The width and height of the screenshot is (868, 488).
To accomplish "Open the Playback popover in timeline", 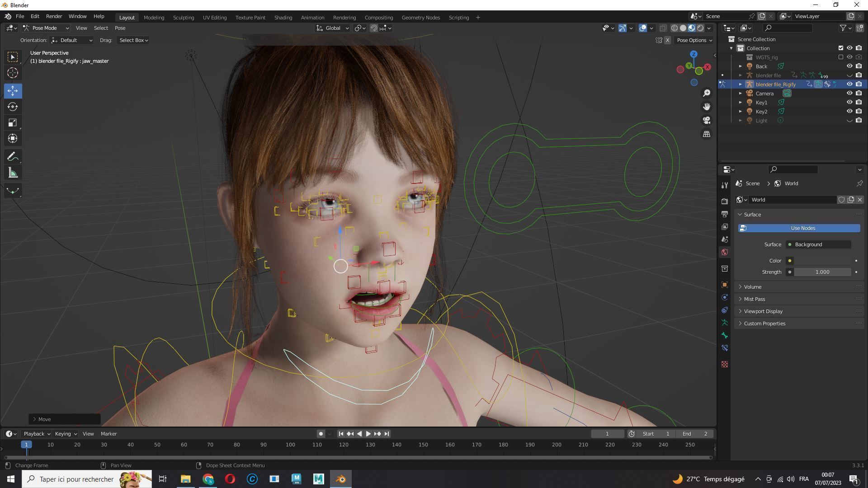I will 37,434.
